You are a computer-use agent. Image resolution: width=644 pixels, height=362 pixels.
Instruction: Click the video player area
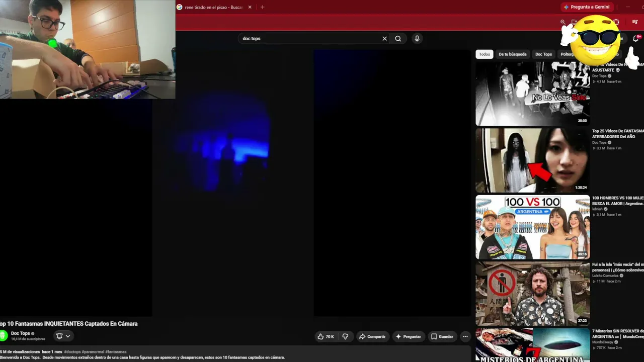[x=235, y=183]
